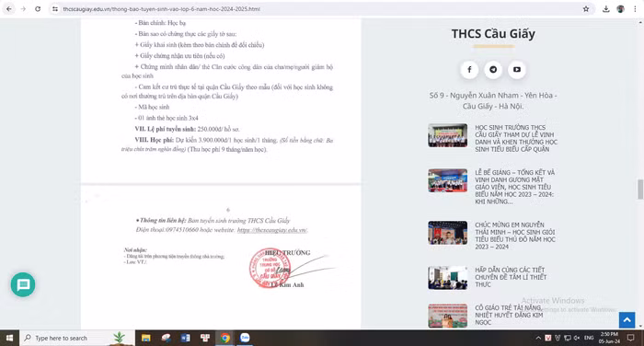The height and width of the screenshot is (346, 644).
Task: Bookmark this page with the star icon
Action: [586, 8]
